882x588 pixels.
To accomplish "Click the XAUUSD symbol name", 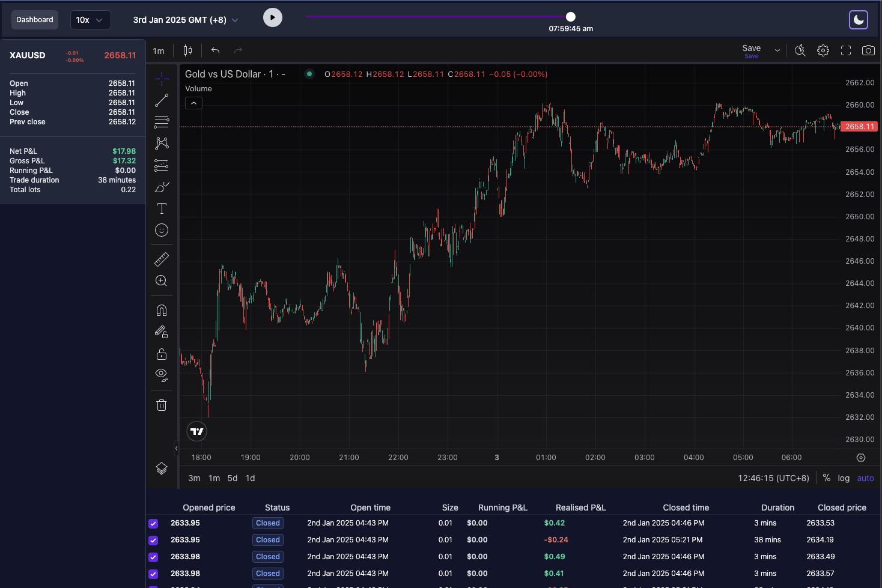I will [x=28, y=55].
